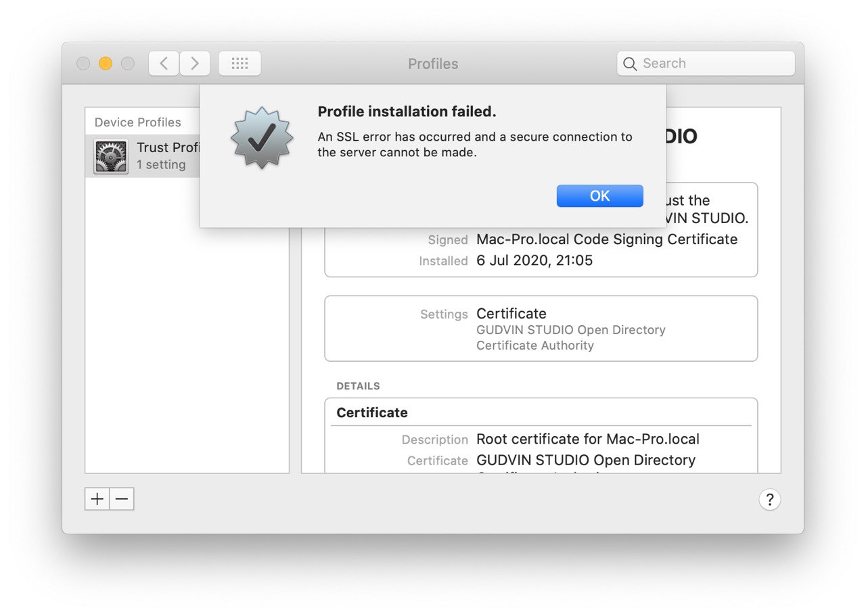Click the 'Profile installation failed.' heading
This screenshot has height=616, width=866.
(407, 112)
